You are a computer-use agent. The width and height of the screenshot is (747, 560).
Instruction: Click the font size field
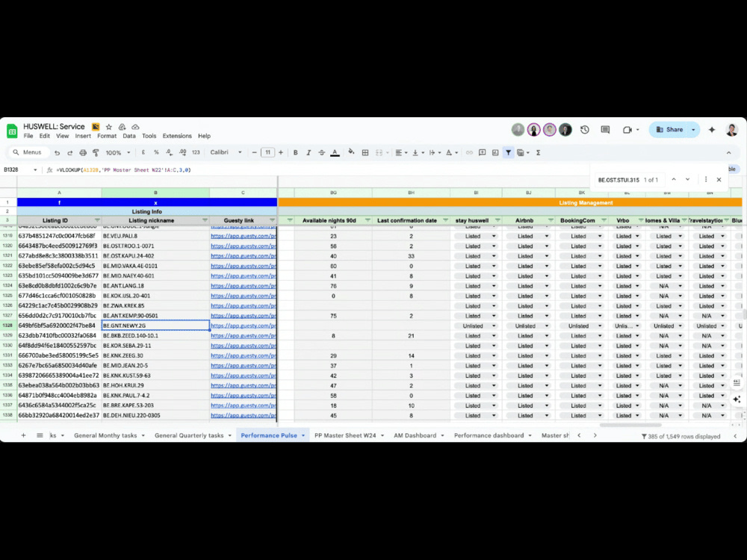coord(267,153)
